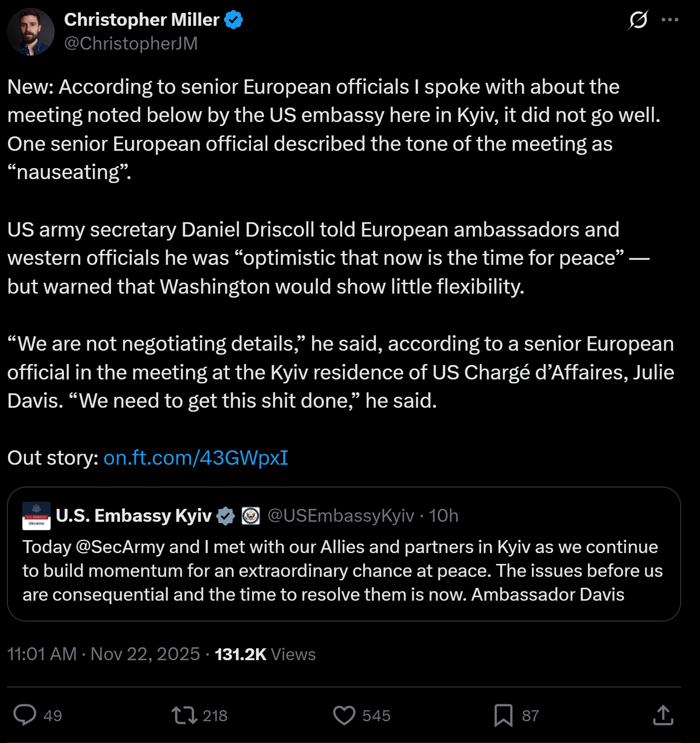Open the three-dot more options menu
700x743 pixels.
(670, 20)
